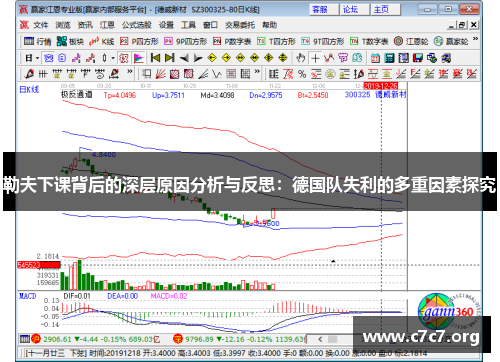Open the 9T四方形 tool
Viewport: 500px width, 362px height.
point(322,41)
